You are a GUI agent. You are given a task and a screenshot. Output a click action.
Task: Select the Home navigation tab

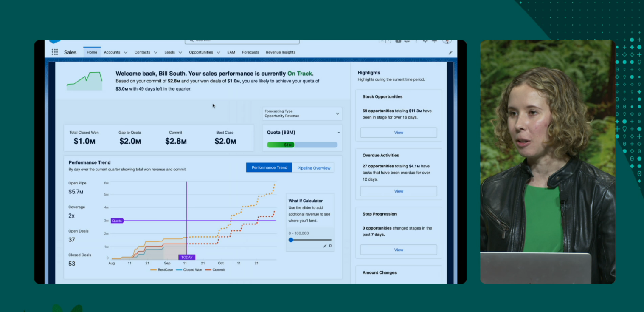tap(92, 52)
